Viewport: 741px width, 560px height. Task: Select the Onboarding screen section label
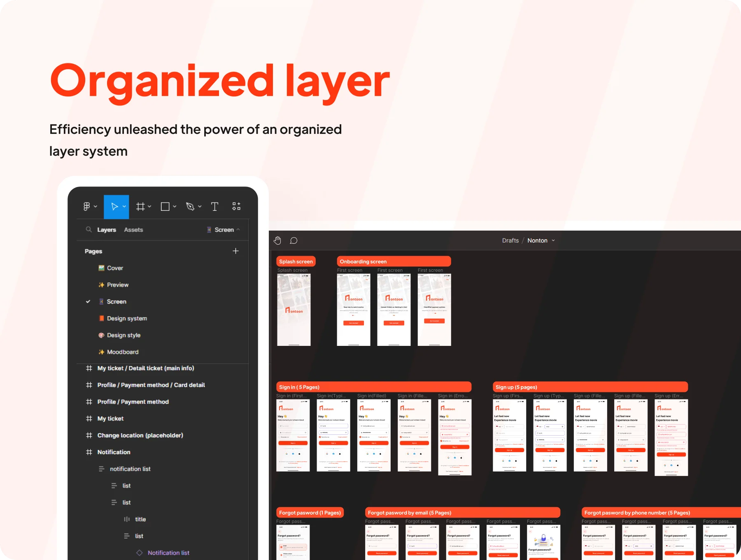(x=394, y=261)
